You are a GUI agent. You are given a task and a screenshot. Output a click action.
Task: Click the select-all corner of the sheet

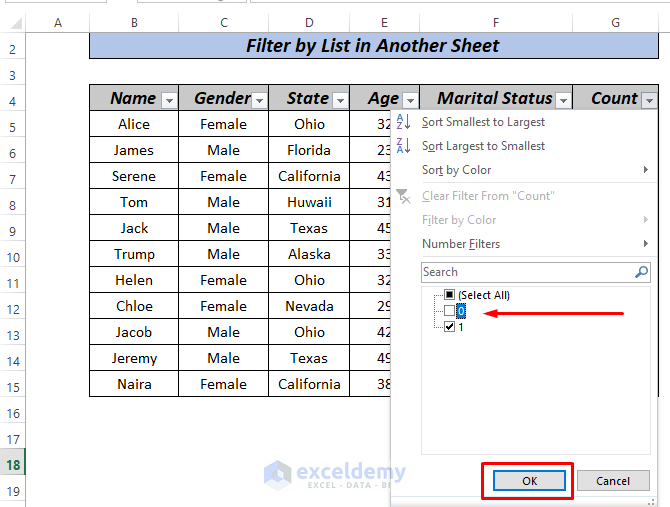(16, 23)
